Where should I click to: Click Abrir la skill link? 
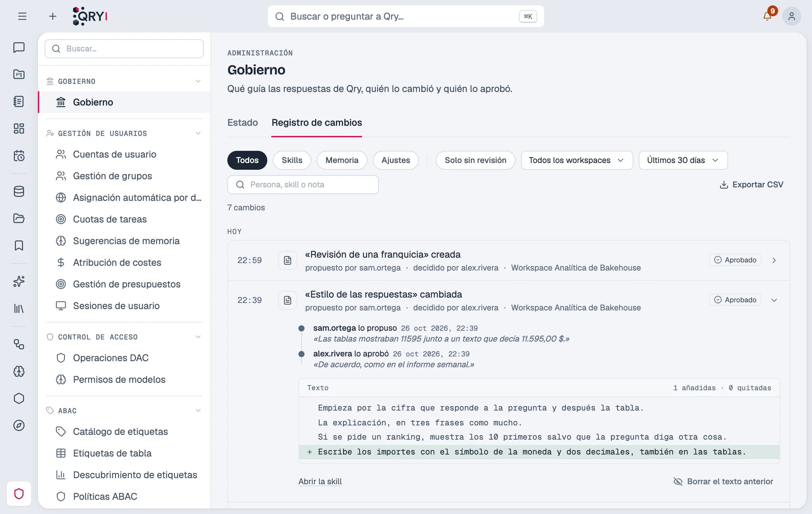click(x=320, y=482)
